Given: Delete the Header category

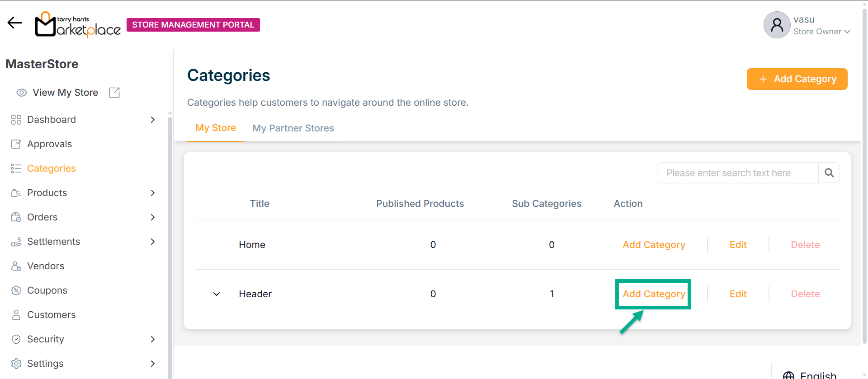Looking at the screenshot, I should [x=805, y=294].
